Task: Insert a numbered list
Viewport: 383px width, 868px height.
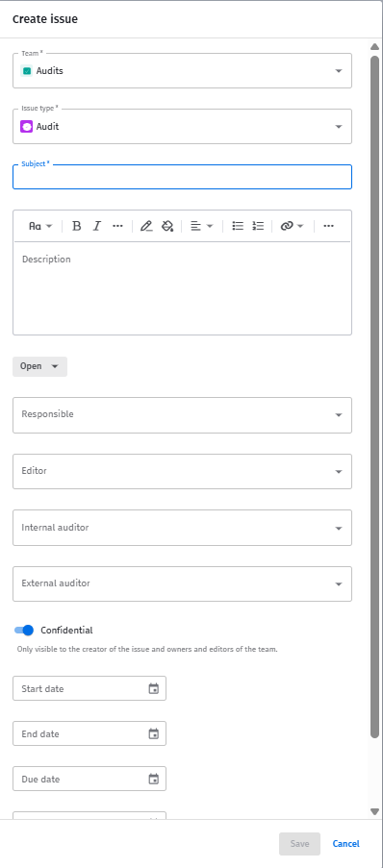Action: [258, 226]
